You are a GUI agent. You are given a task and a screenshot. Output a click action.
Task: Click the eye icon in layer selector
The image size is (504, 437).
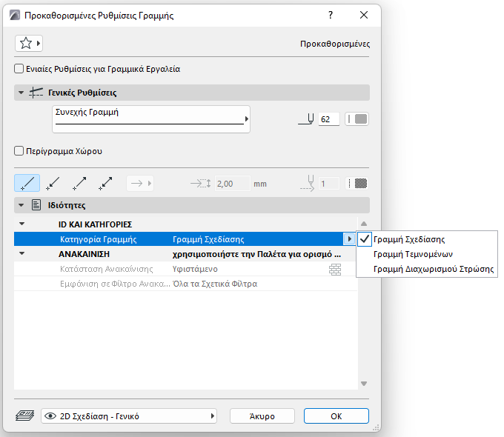pos(50,416)
